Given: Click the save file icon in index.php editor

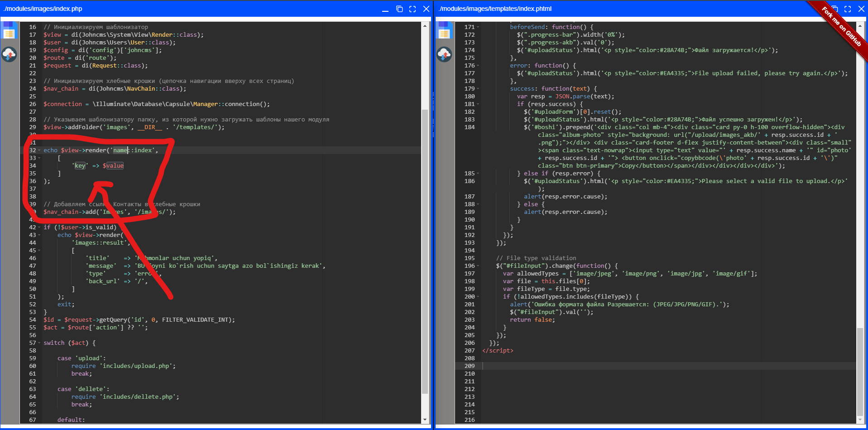Looking at the screenshot, I should coord(9,33).
